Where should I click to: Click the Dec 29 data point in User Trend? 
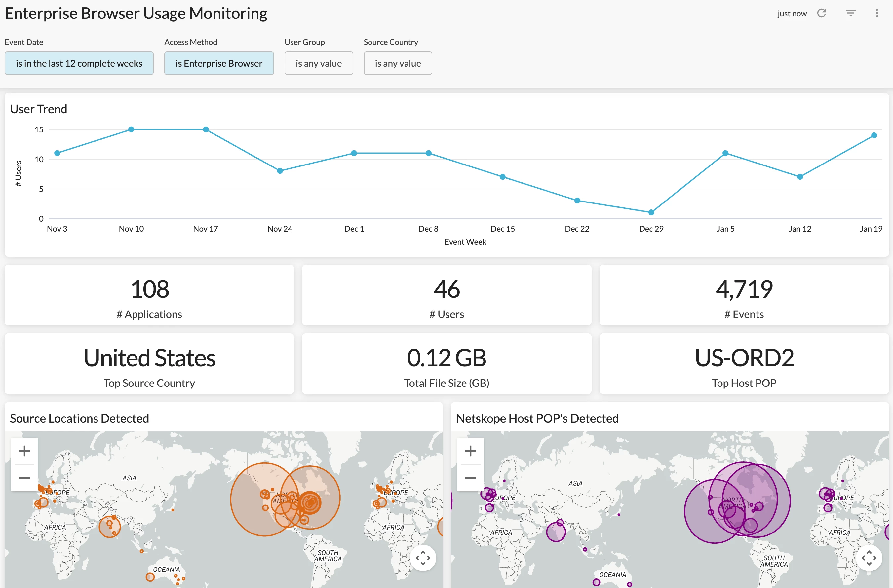click(x=651, y=213)
